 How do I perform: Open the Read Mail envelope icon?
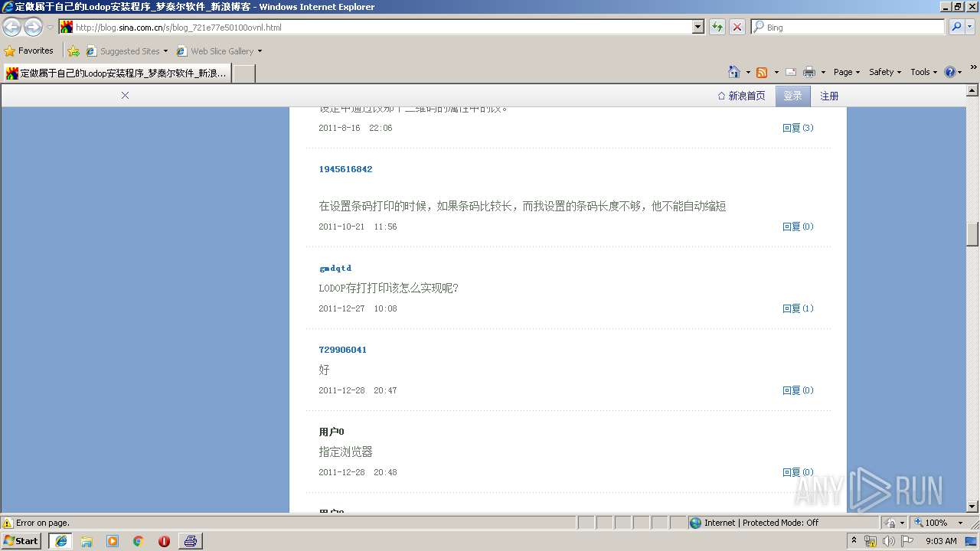(x=791, y=72)
